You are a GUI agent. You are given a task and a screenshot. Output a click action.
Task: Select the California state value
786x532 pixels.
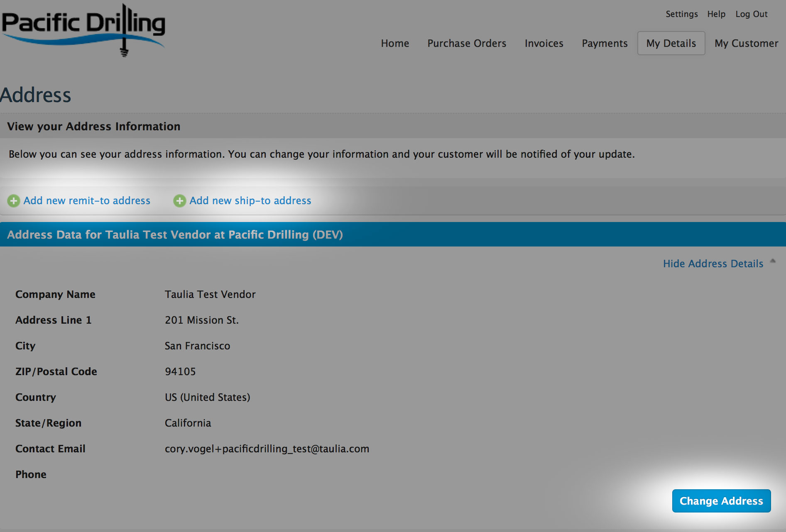188,423
